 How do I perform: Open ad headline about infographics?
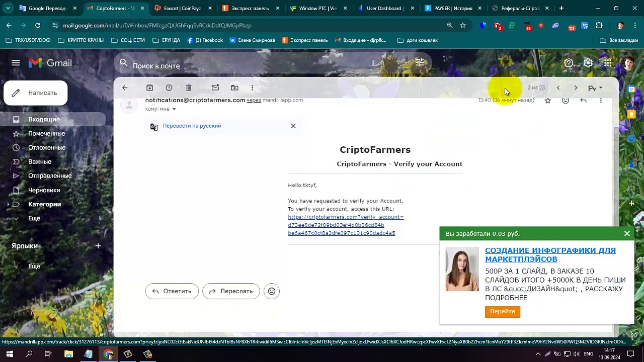pos(550,255)
